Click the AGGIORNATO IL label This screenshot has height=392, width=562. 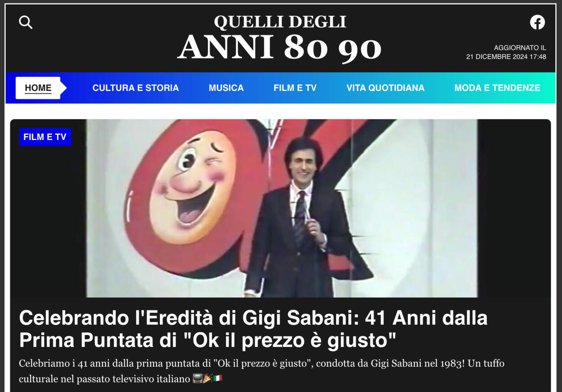(x=520, y=48)
